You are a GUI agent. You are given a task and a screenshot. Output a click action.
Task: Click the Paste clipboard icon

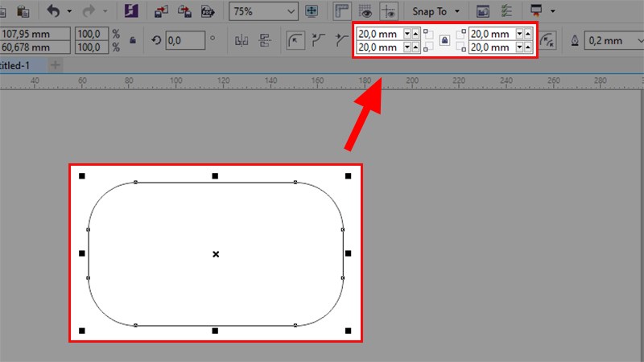tap(23, 11)
